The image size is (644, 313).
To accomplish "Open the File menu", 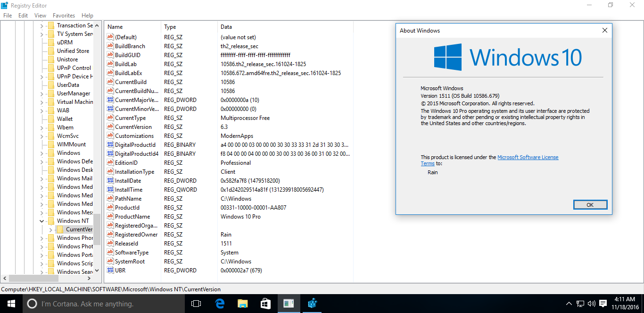I will (x=8, y=16).
